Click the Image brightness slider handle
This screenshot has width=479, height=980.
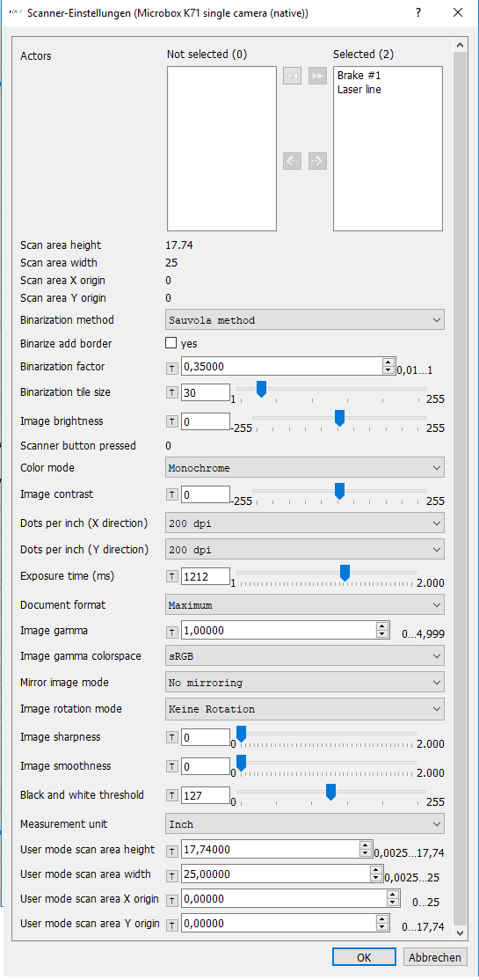pos(340,418)
